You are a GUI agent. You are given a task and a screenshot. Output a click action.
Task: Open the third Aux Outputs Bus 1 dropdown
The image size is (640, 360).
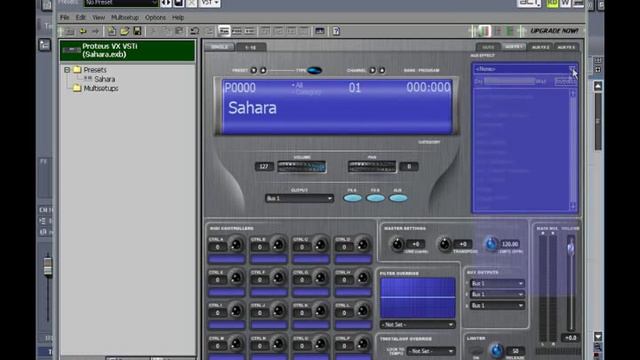[x=497, y=305]
